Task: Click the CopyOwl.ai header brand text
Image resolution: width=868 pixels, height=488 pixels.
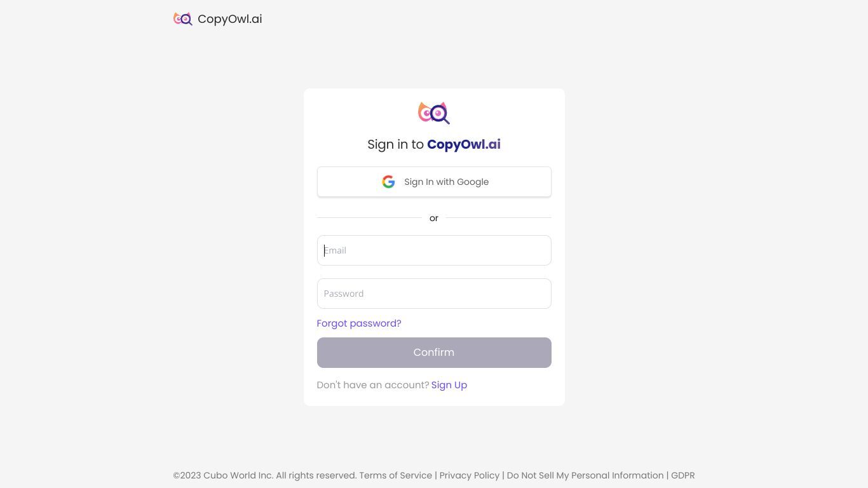Action: tap(230, 19)
